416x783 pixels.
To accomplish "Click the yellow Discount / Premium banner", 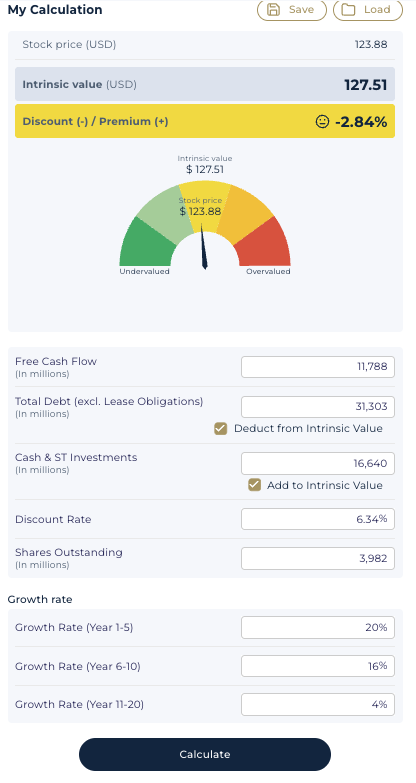I will pos(205,121).
